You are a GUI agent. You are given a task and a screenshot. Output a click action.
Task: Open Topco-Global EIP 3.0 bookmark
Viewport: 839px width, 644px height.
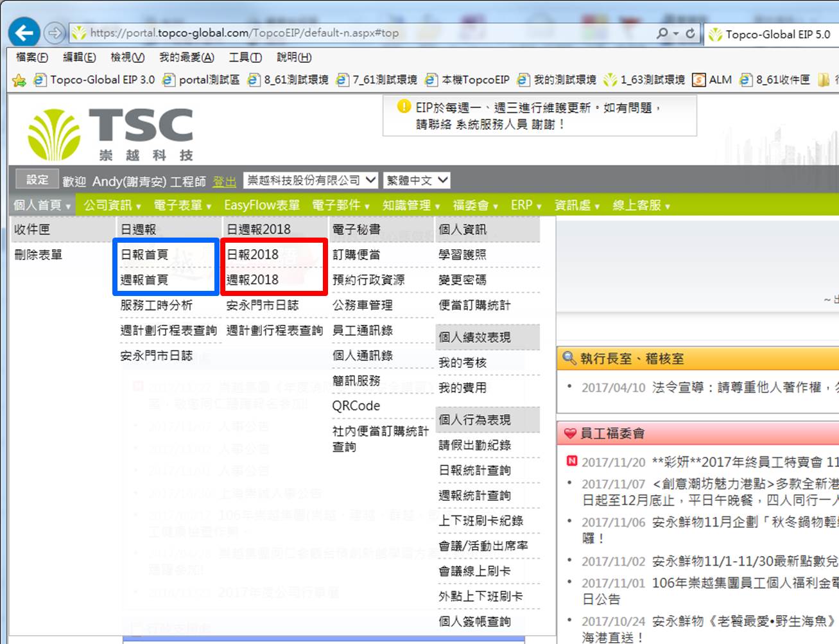click(x=95, y=80)
